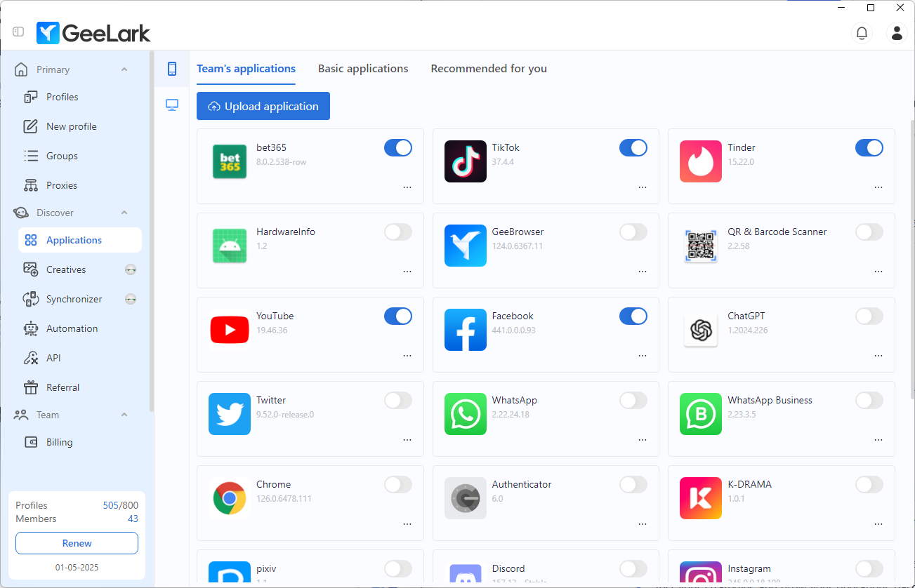
Task: Switch to Recommended for you tab
Action: (489, 69)
